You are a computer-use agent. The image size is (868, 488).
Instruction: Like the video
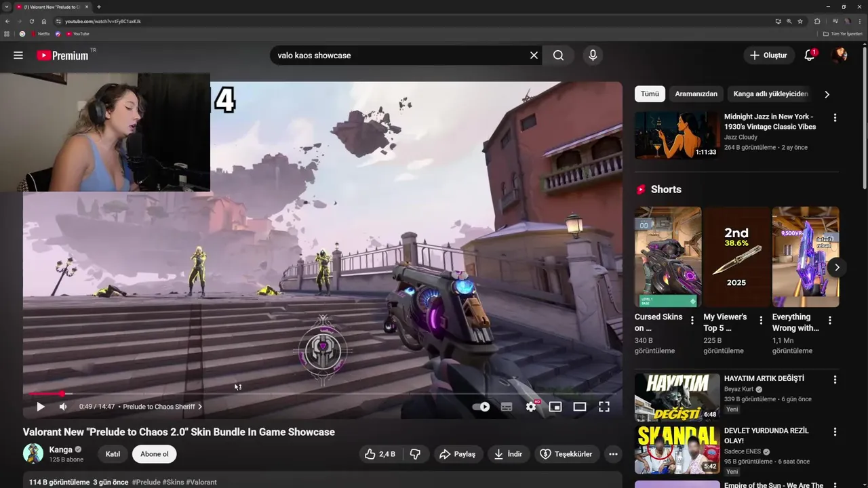tap(380, 454)
